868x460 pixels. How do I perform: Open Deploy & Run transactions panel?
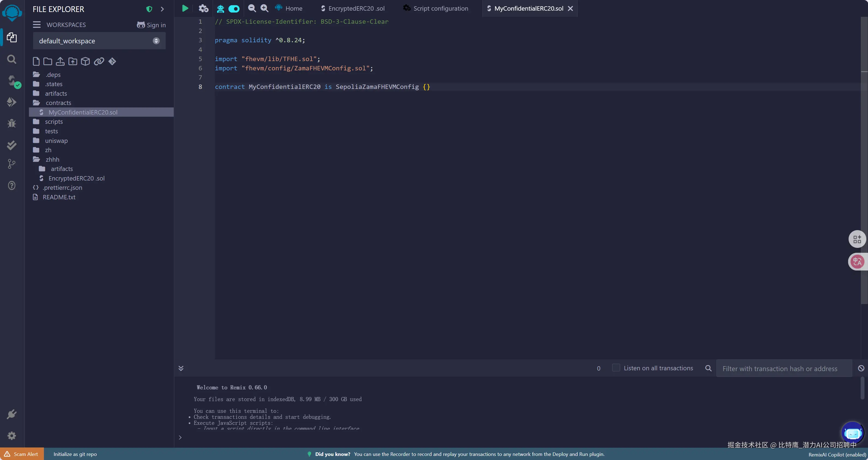tap(11, 102)
